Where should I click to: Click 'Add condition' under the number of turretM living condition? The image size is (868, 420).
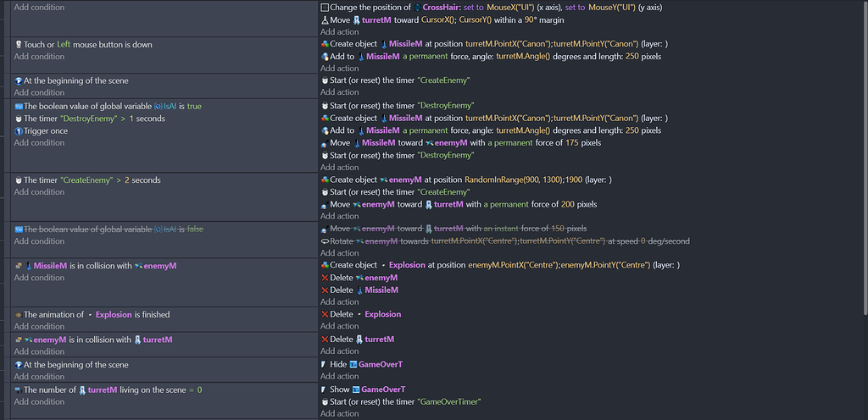click(x=39, y=401)
